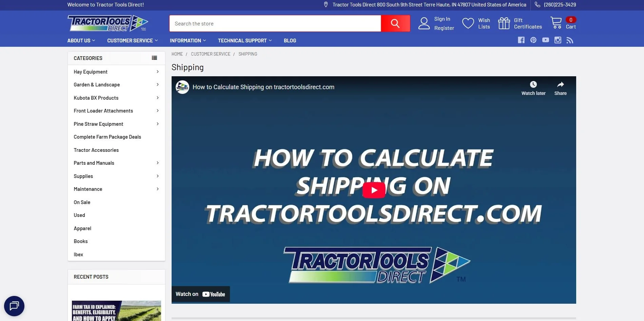Click the video channel avatar

pos(182,87)
